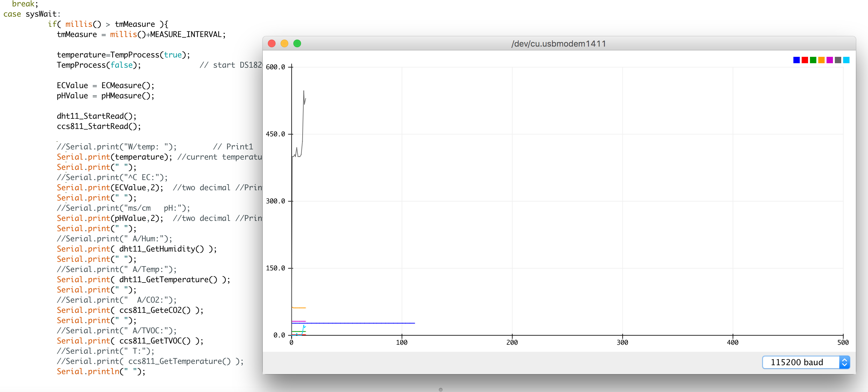Select the orange series legend icon
The image size is (868, 392).
[x=821, y=60]
